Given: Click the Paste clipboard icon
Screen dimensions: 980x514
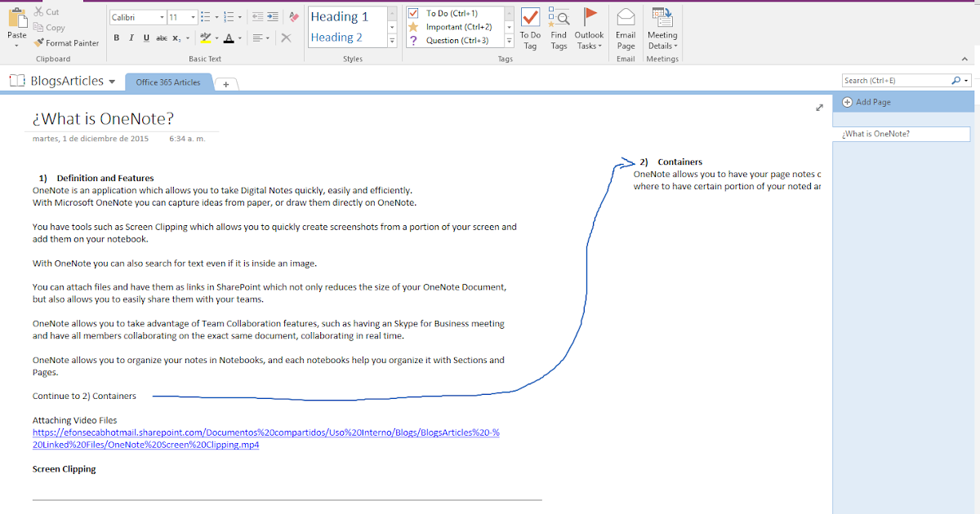Looking at the screenshot, I should 17,16.
